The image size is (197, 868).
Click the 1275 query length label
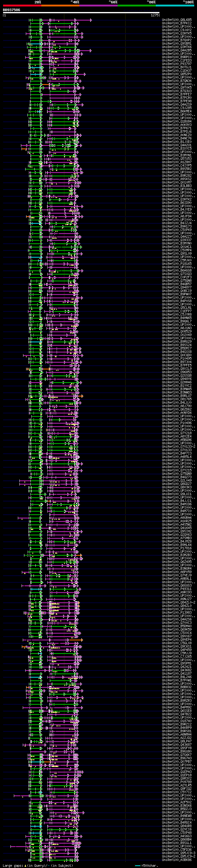pos(155,15)
